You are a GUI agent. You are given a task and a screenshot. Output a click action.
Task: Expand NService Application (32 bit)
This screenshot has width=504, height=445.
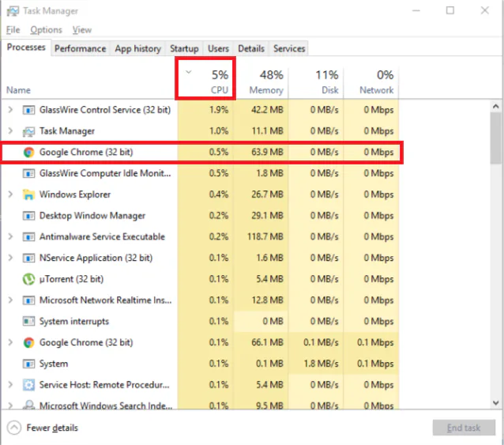pyautogui.click(x=10, y=258)
